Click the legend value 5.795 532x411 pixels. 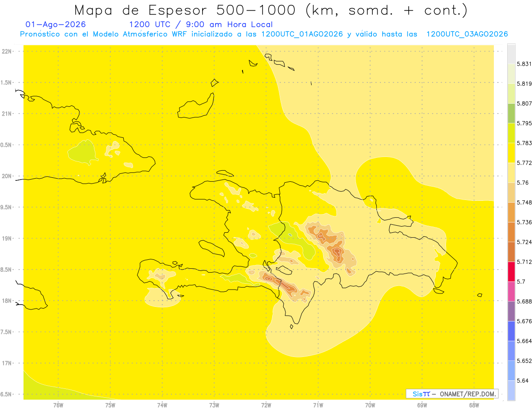click(524, 123)
